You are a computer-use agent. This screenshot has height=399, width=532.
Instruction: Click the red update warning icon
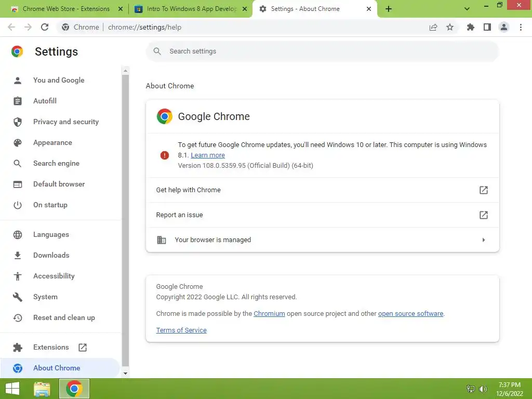tap(165, 155)
